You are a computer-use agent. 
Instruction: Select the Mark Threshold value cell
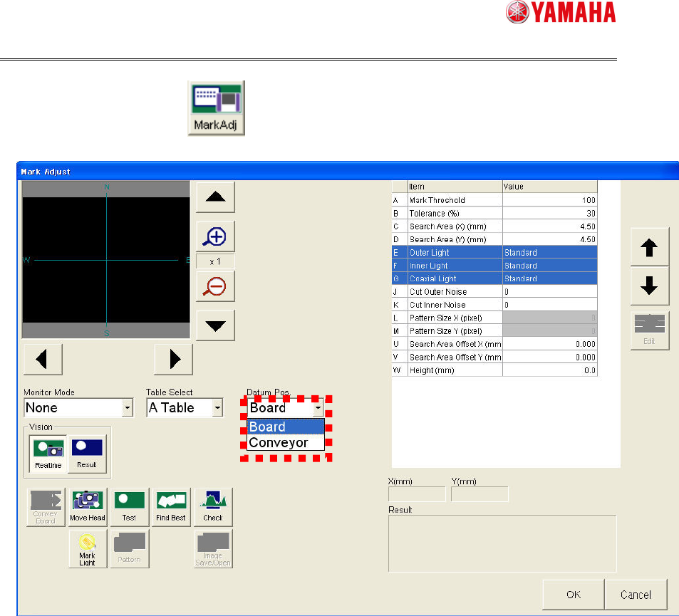pyautogui.click(x=549, y=200)
